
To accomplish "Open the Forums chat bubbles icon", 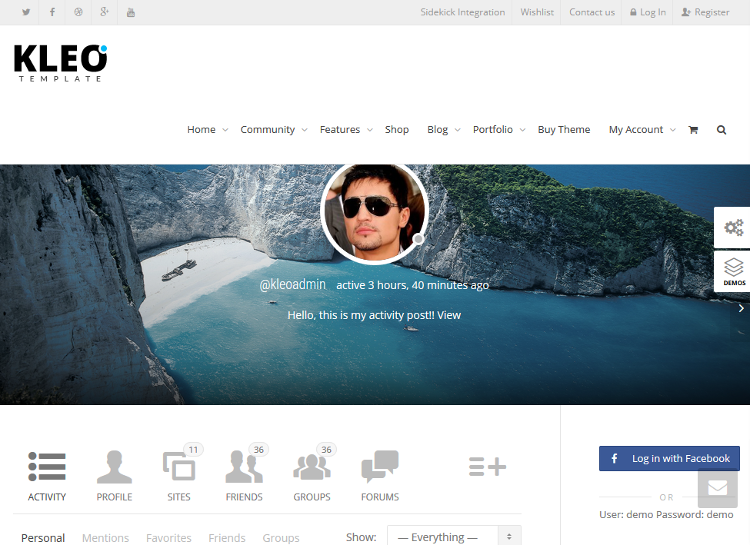I will [380, 466].
